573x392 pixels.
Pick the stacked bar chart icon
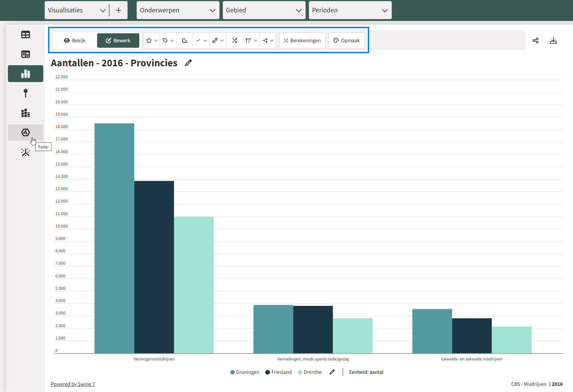25,113
